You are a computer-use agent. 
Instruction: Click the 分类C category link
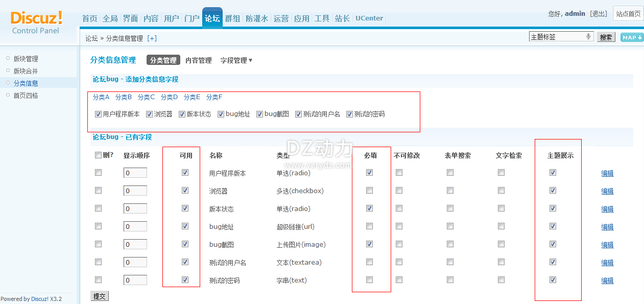click(x=146, y=97)
